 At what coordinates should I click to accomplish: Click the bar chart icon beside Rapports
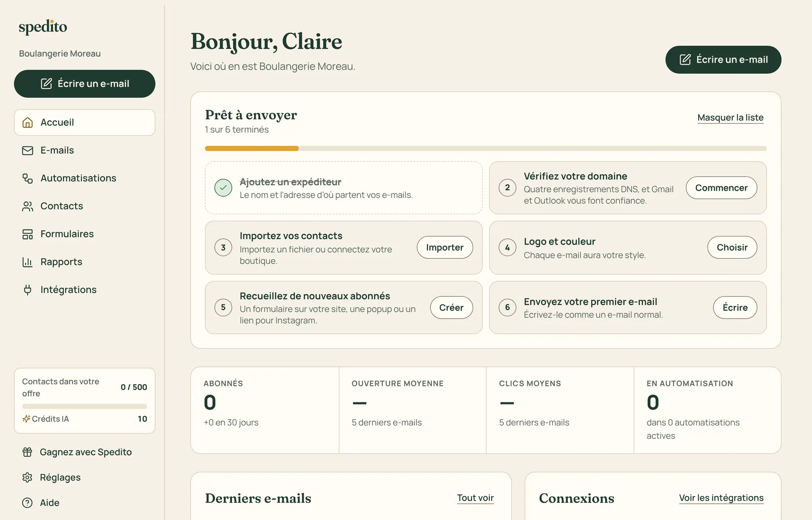pyautogui.click(x=28, y=262)
